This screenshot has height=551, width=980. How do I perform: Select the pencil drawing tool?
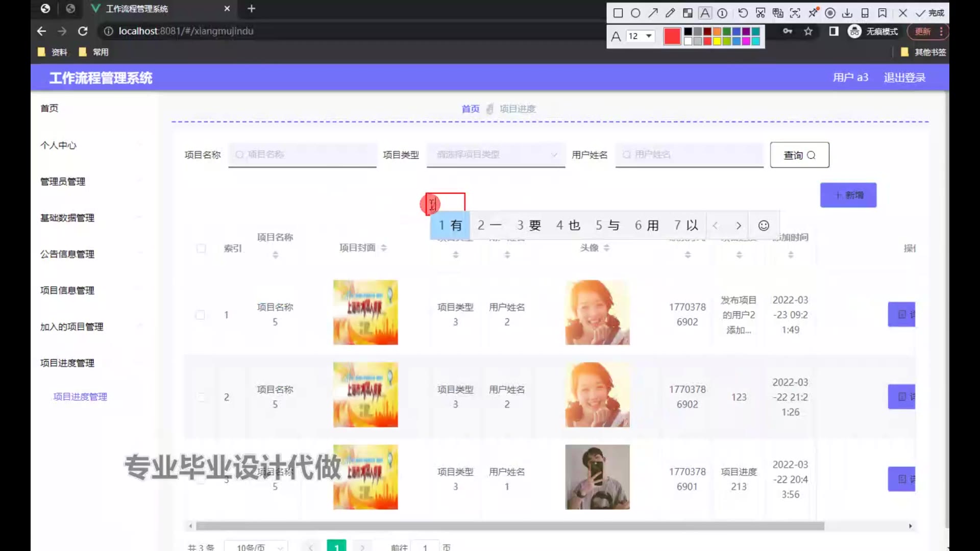pyautogui.click(x=670, y=13)
